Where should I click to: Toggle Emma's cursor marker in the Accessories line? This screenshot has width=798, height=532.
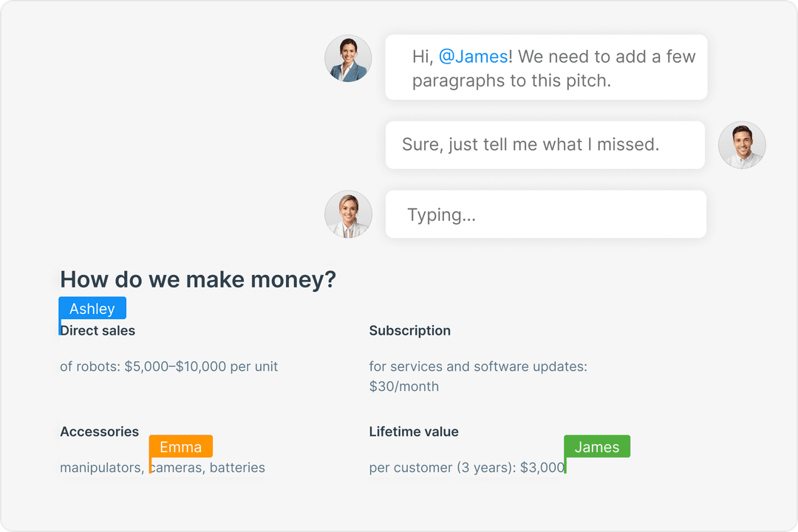pyautogui.click(x=150, y=465)
